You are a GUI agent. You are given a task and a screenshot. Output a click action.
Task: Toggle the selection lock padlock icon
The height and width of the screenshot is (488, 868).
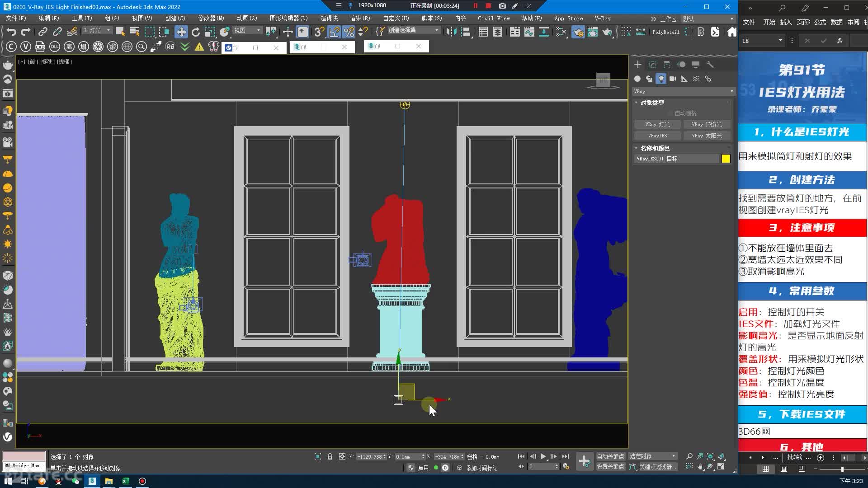click(330, 457)
